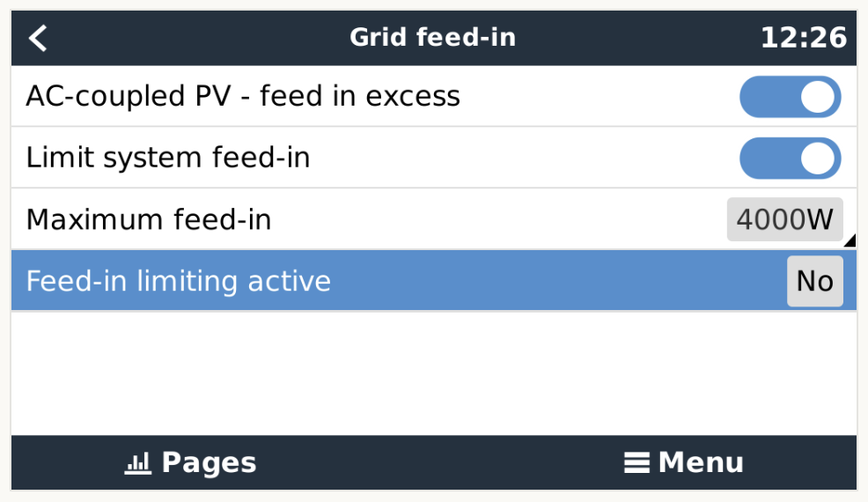868x502 pixels.
Task: Click the 4000W maximum feed-in value
Action: click(783, 219)
